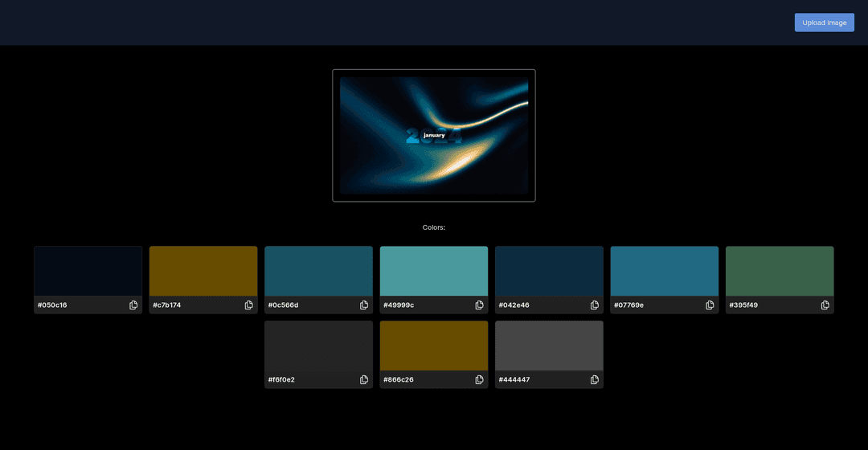Copy the #395f49 hex code
Screen dimensions: 868x450
coord(825,305)
